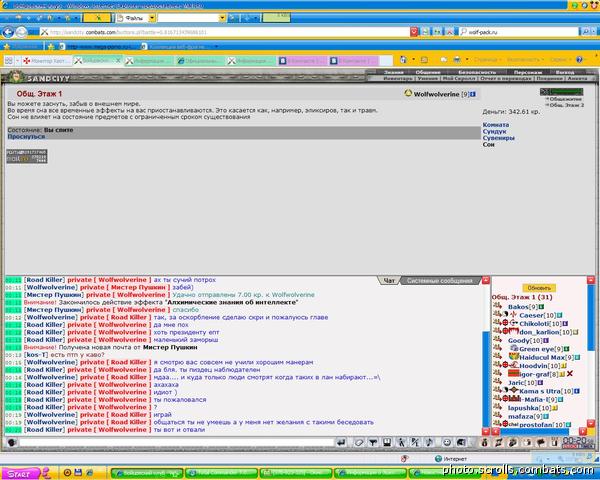Click the chat message input field
Screen dimensions: 600x480
tap(176, 442)
